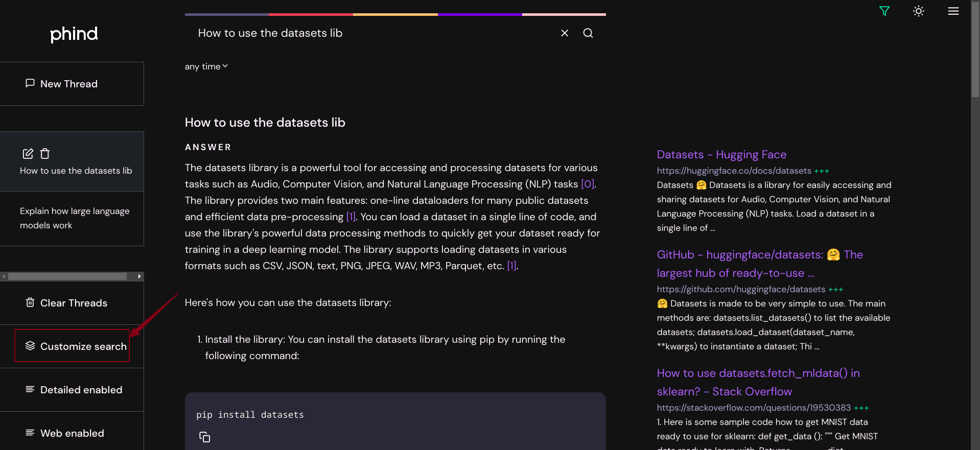
Task: Click the ANSWER heading
Action: pyautogui.click(x=208, y=147)
